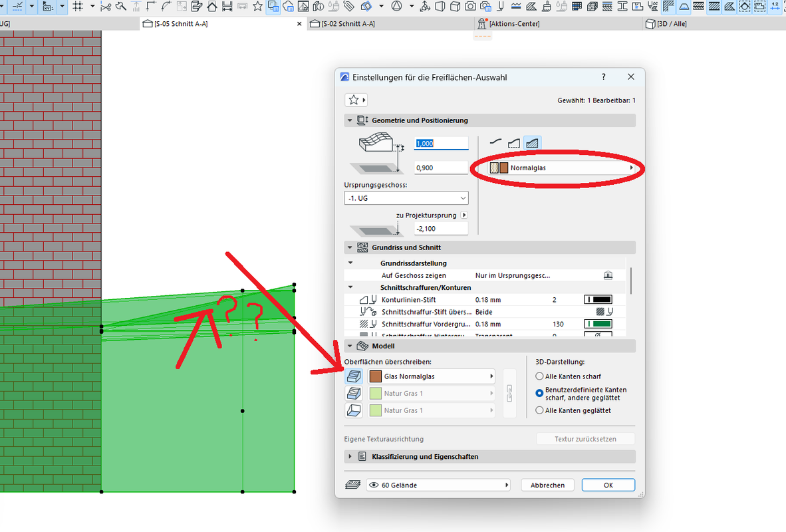
Task: Open favorites star button in dialog
Action: click(x=356, y=100)
